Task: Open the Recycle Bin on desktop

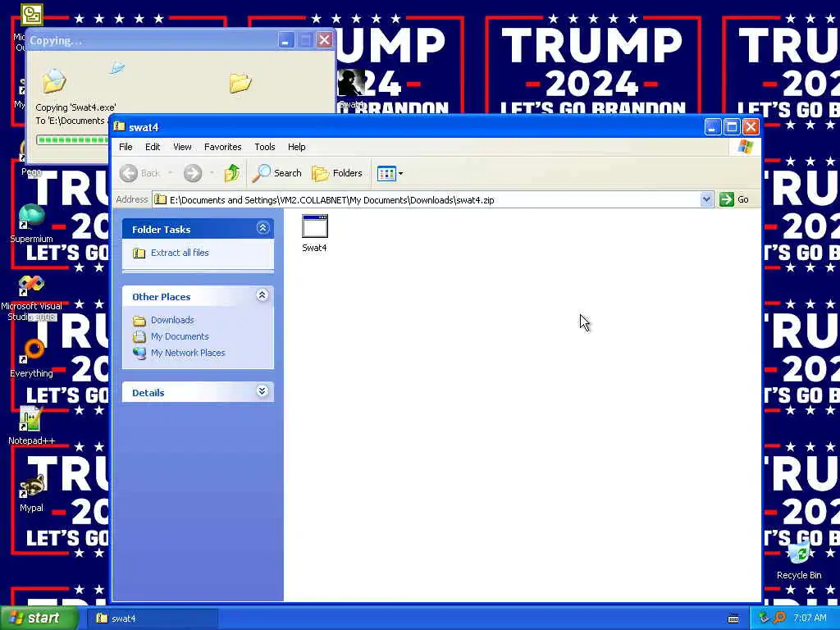Action: click(799, 559)
